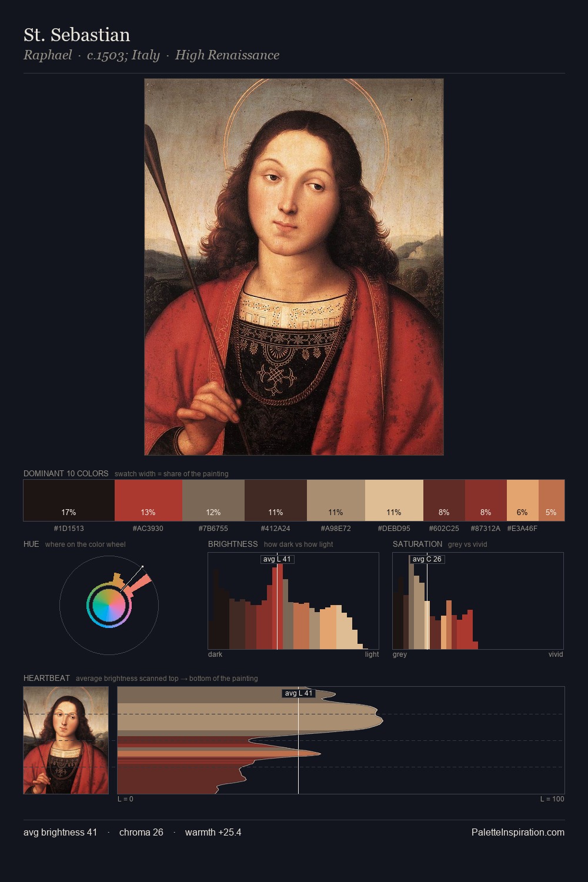
Task: Click the '#87312A' hex label
Action: coord(486,528)
